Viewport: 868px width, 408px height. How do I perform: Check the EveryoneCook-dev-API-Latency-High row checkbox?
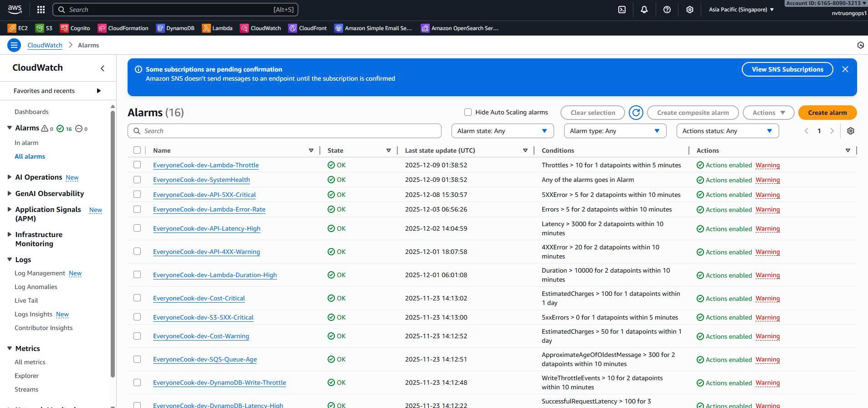[x=137, y=228]
